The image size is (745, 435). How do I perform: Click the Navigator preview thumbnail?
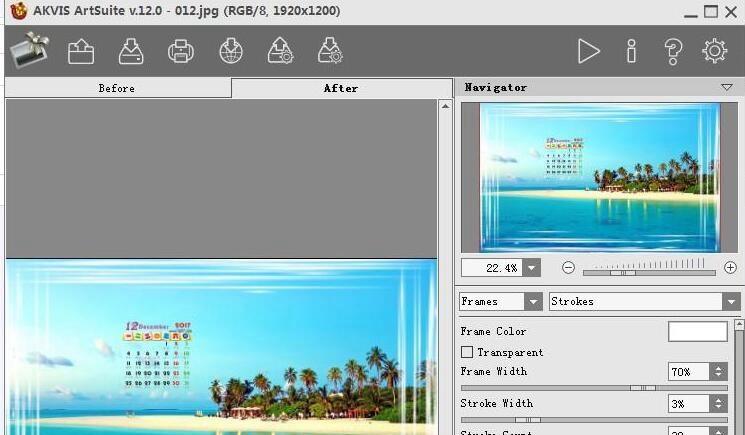599,178
